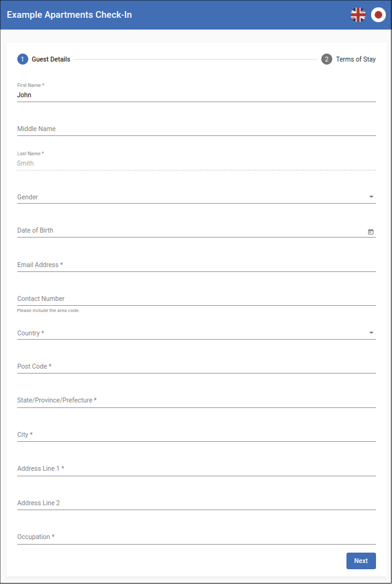Focus the Address Line 2 field
The image size is (392, 584).
[x=196, y=503]
